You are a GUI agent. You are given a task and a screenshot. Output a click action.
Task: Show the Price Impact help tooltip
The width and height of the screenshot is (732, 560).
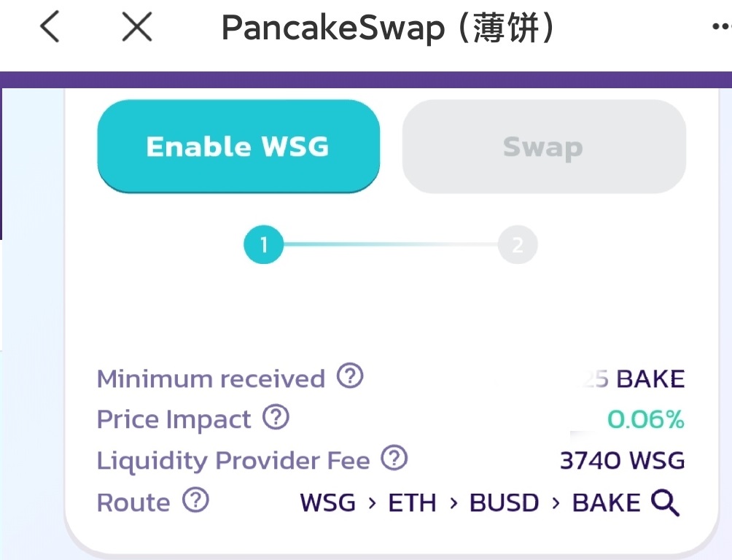[x=276, y=418]
